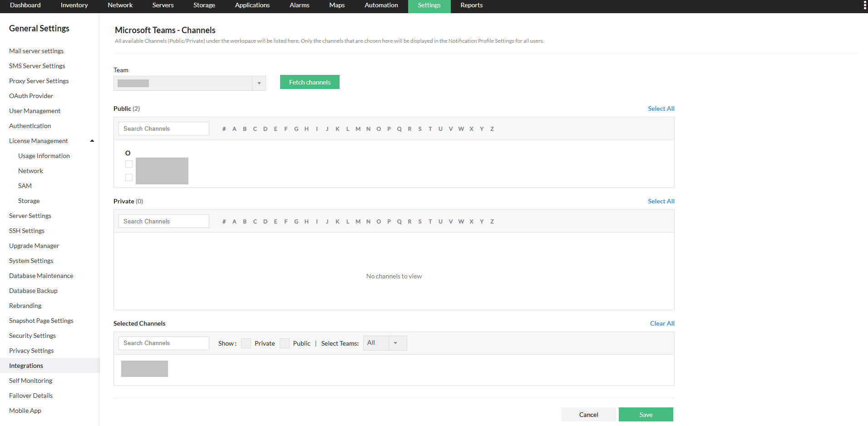The image size is (868, 426).
Task: Select All public channels
Action: (661, 109)
